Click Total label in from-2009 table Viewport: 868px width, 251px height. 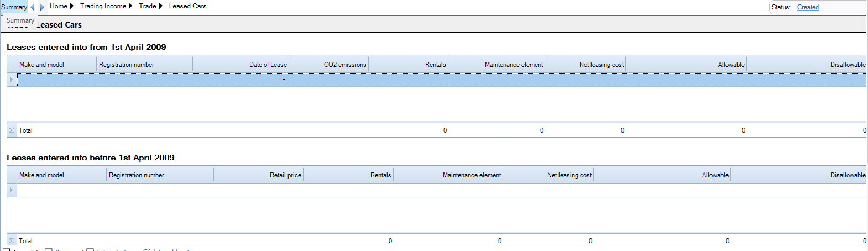pos(25,130)
